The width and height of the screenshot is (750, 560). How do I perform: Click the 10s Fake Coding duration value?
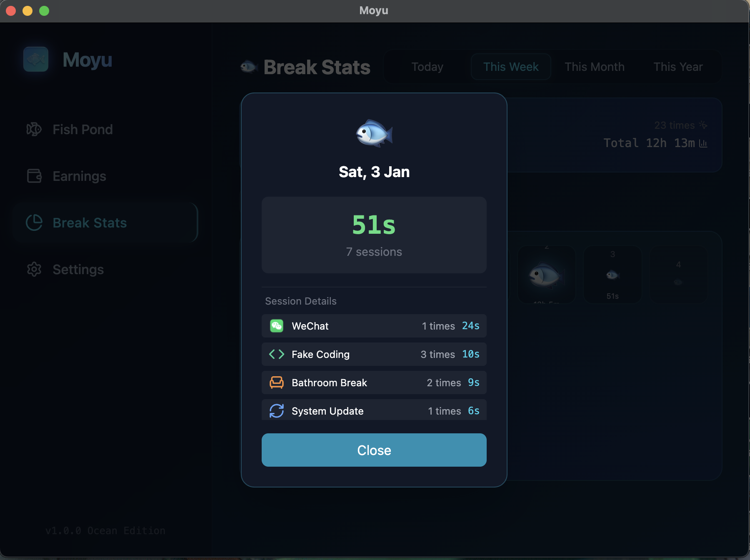point(471,354)
